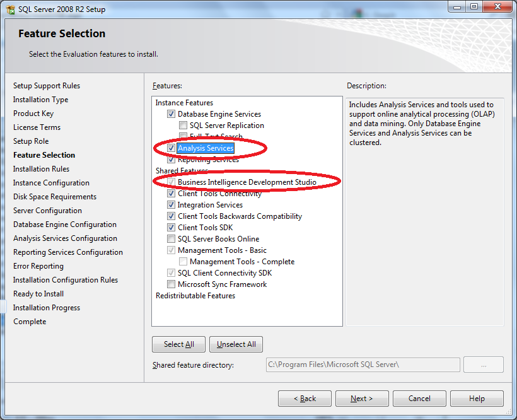Toggle Analysis Services checkbox
The width and height of the screenshot is (517, 420).
point(171,148)
